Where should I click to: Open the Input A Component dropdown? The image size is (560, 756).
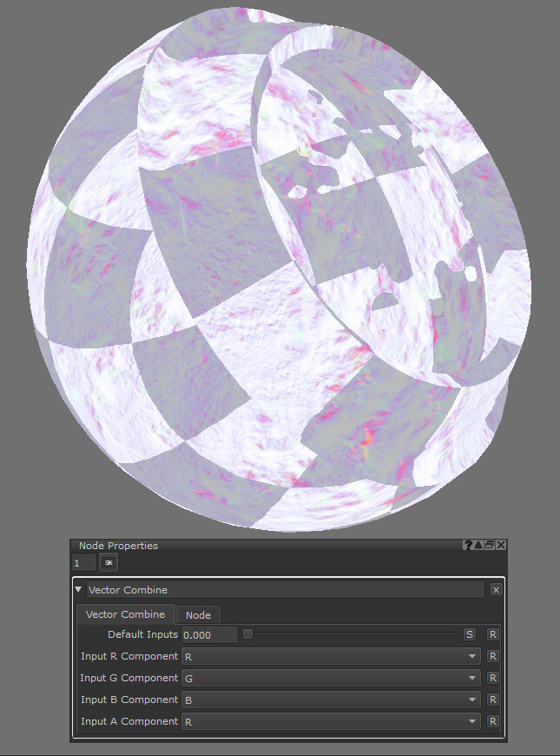(x=331, y=721)
